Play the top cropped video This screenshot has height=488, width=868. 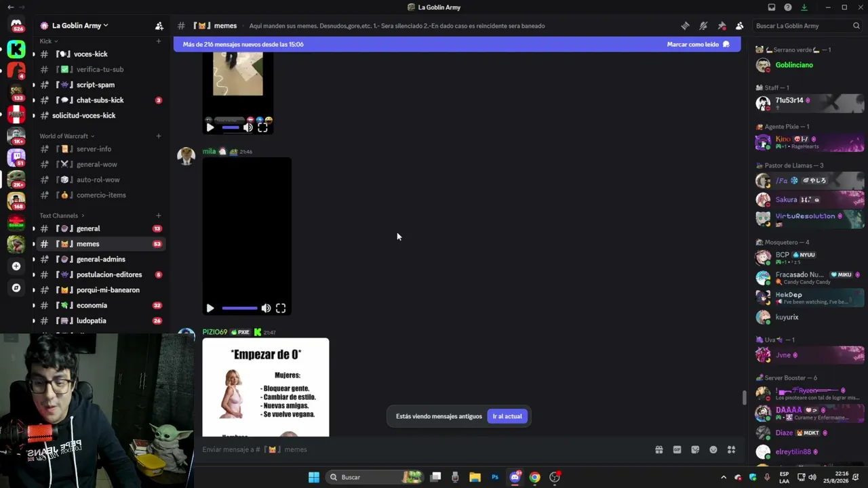click(x=210, y=127)
